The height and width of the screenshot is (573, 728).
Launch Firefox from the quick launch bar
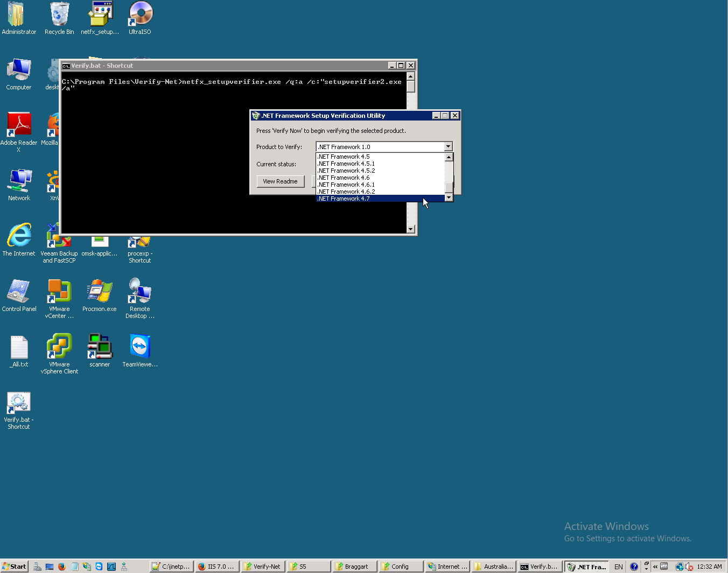62,567
